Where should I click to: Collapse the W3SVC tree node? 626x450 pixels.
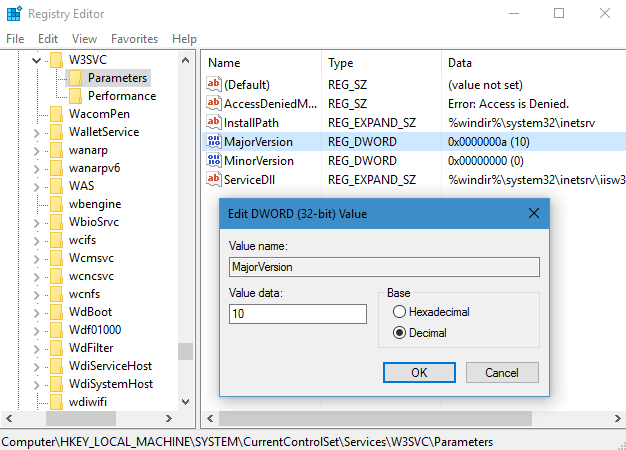click(x=38, y=60)
